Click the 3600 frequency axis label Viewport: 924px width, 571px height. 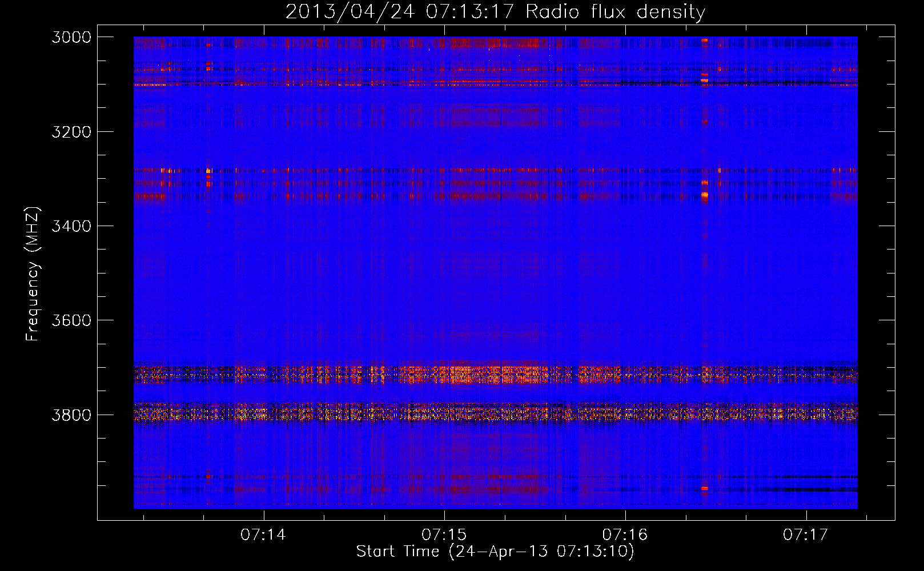click(x=71, y=320)
